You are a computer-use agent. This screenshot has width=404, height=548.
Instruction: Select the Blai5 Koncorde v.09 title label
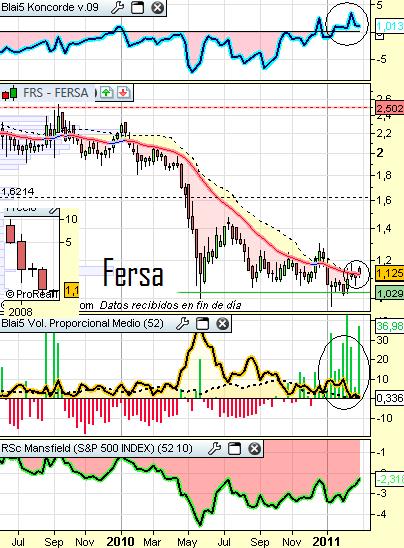[x=50, y=7]
